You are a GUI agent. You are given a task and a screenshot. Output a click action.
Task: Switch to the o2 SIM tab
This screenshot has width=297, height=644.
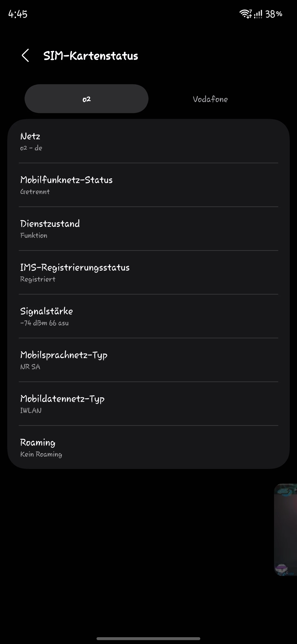tap(86, 99)
